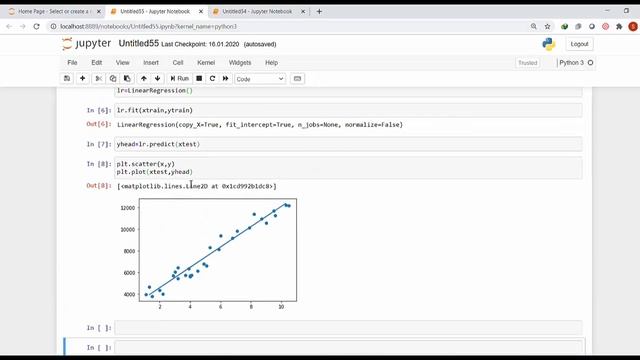
Task: Paste cells below icon
Action: (127, 78)
